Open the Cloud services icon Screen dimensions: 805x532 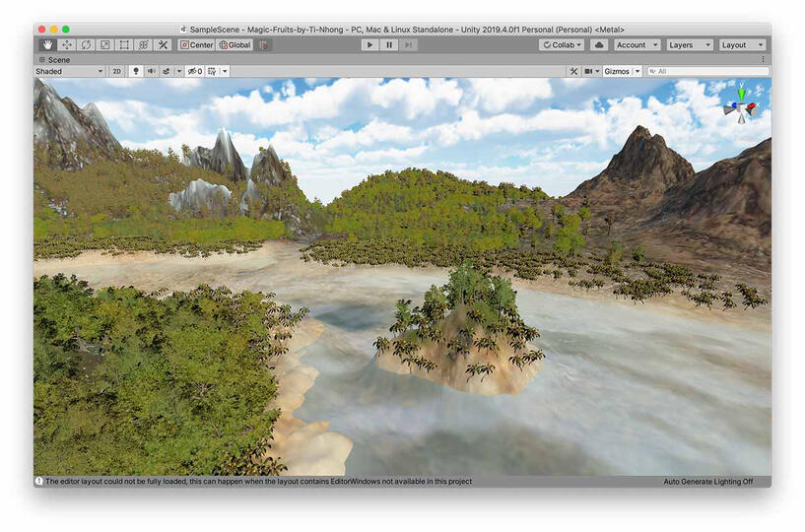click(x=599, y=45)
